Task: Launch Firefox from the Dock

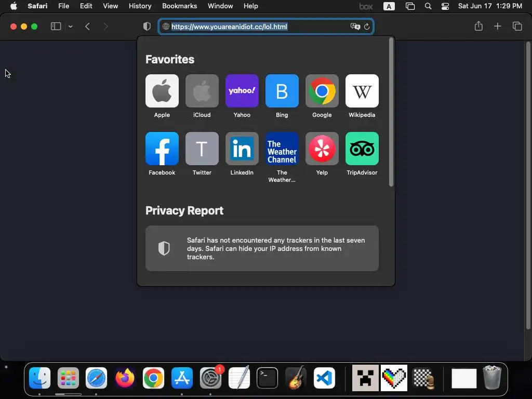Action: point(125,378)
